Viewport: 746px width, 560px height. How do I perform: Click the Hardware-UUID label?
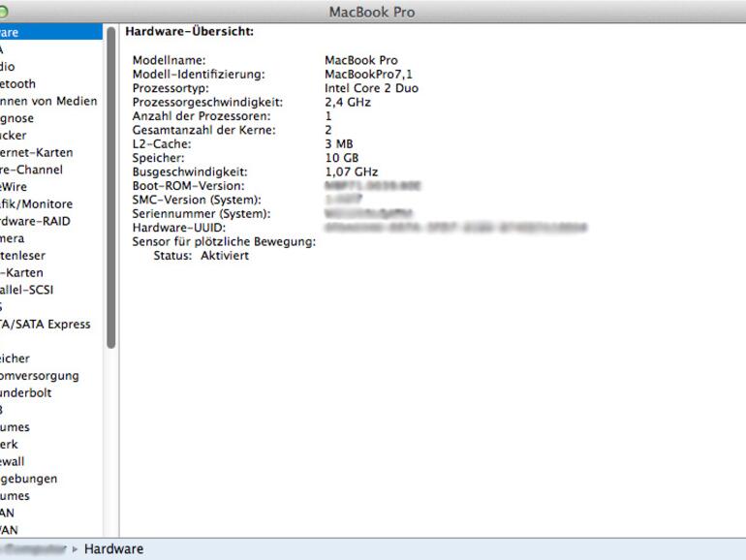[x=179, y=228]
